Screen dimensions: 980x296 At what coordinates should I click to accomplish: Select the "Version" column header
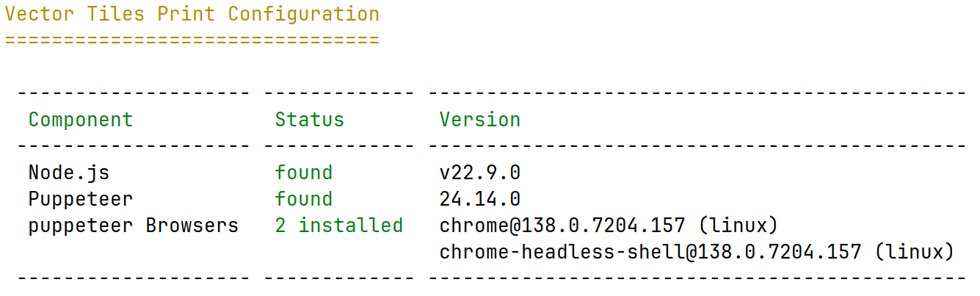480,120
